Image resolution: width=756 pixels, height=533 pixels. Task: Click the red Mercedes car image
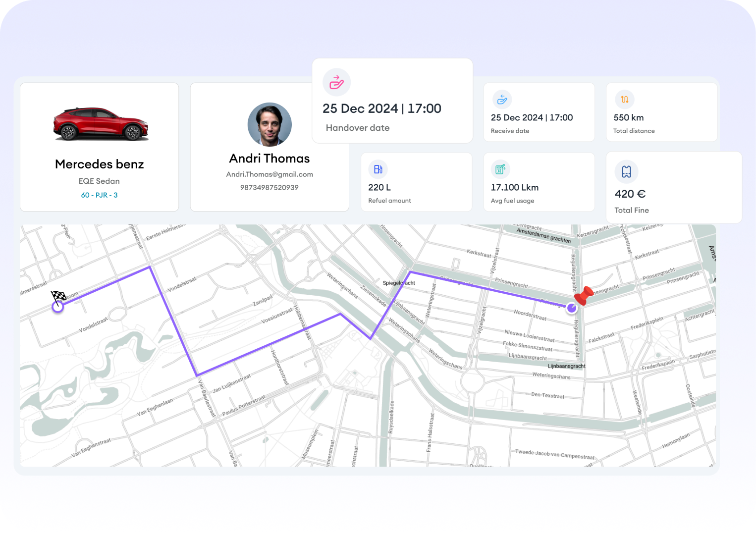[x=101, y=124]
